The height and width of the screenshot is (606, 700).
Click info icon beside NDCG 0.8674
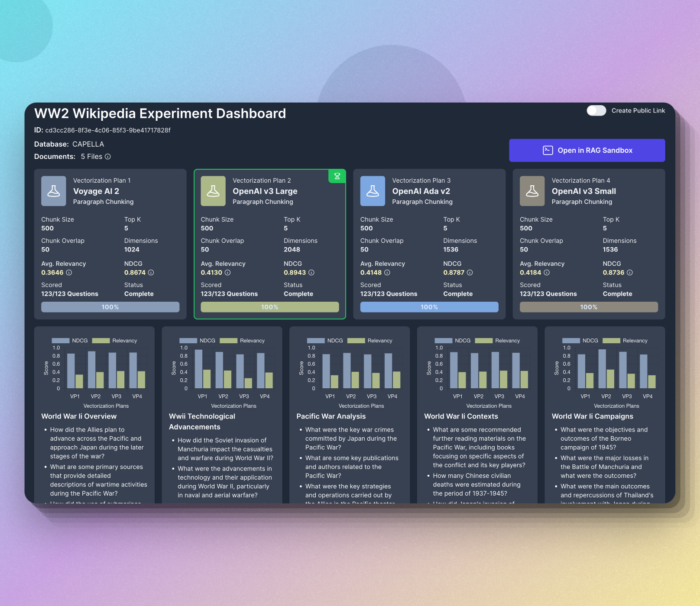tap(151, 273)
